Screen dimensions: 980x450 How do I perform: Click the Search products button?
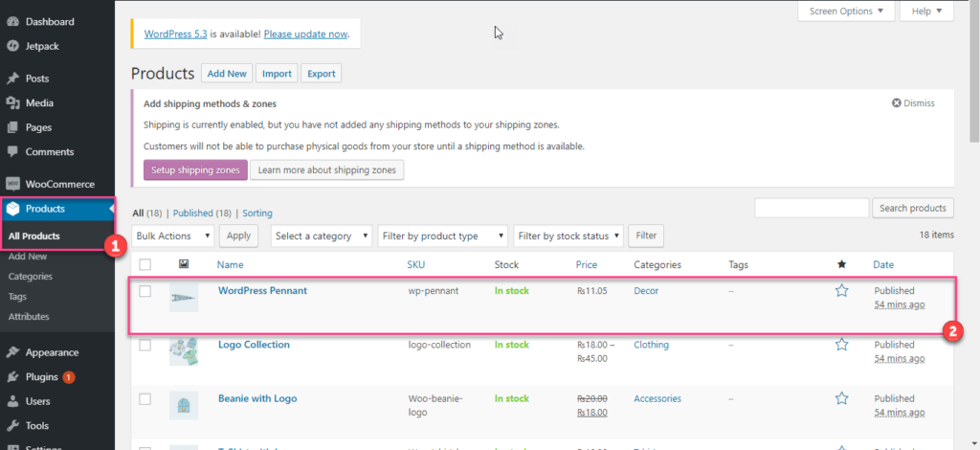[x=912, y=208]
